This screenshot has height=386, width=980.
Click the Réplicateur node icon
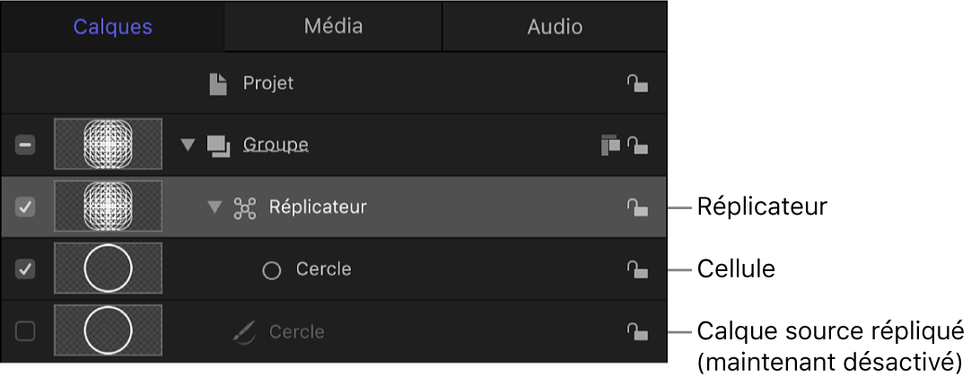coord(245,208)
